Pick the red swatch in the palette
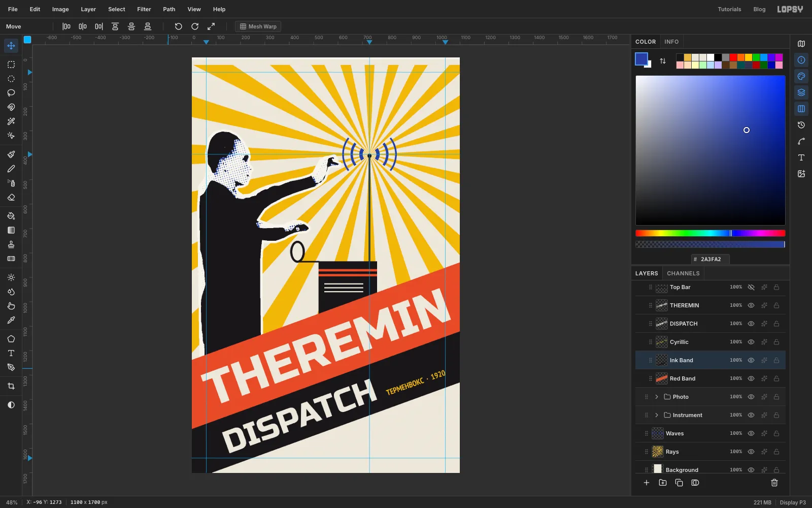Screen dimensions: 812x508 click(733, 57)
